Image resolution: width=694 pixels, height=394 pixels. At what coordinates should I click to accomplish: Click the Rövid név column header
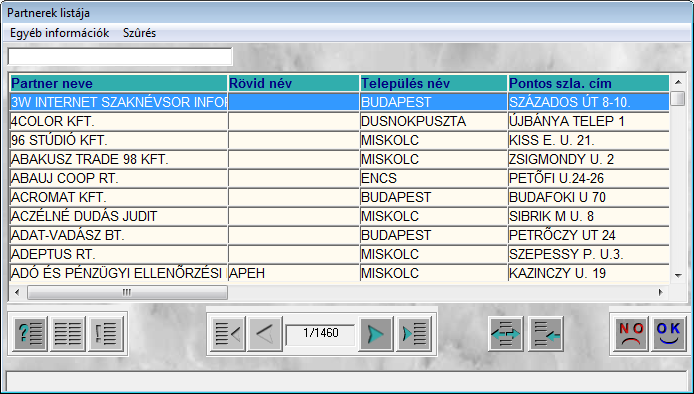(x=294, y=83)
